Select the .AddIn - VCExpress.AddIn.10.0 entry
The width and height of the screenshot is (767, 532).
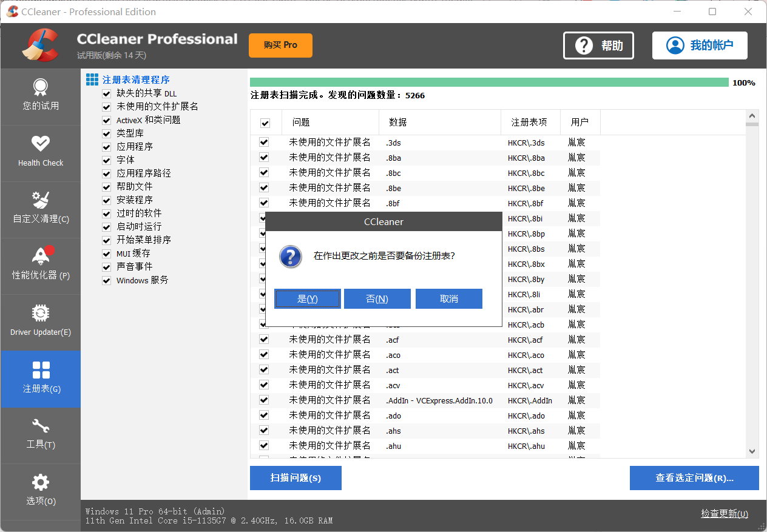[x=439, y=400]
